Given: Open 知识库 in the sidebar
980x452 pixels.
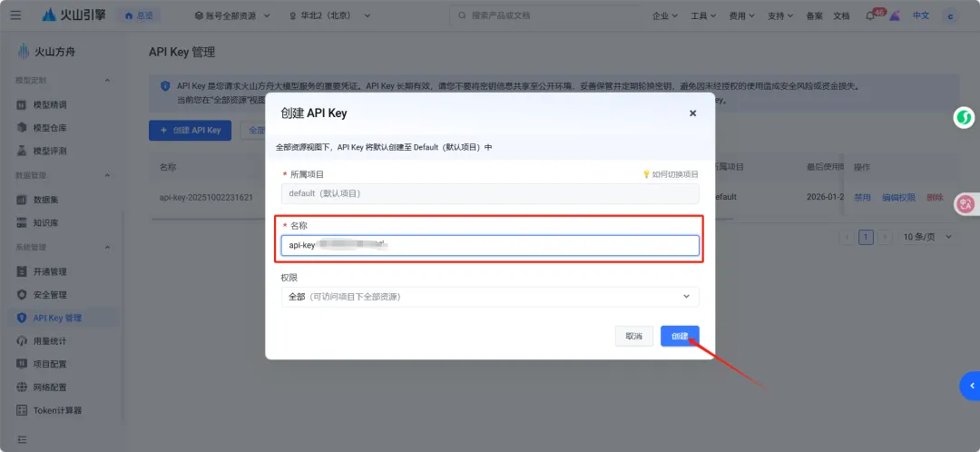Looking at the screenshot, I should coord(46,222).
